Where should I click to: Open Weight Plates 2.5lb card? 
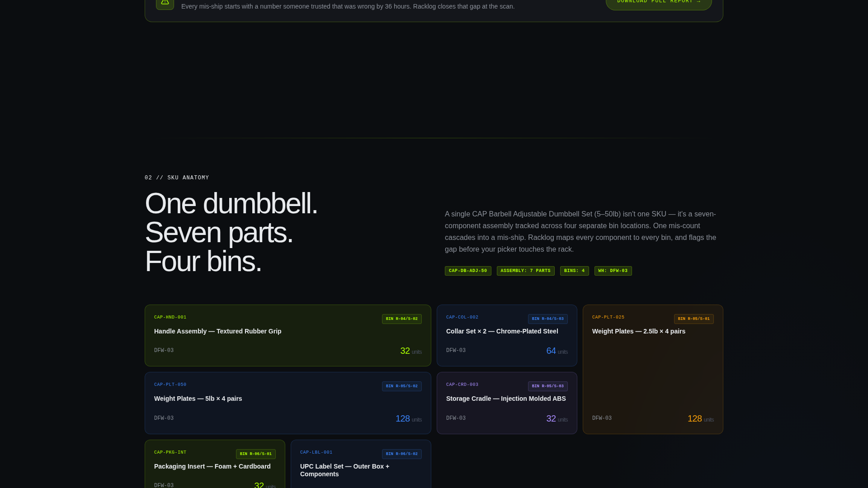pos(653,369)
